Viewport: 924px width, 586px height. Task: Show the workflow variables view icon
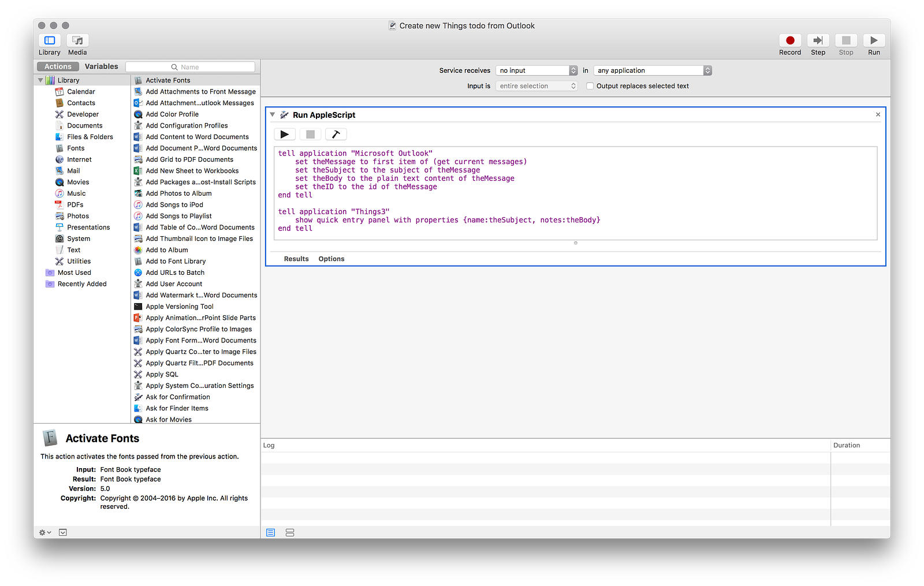click(x=290, y=532)
